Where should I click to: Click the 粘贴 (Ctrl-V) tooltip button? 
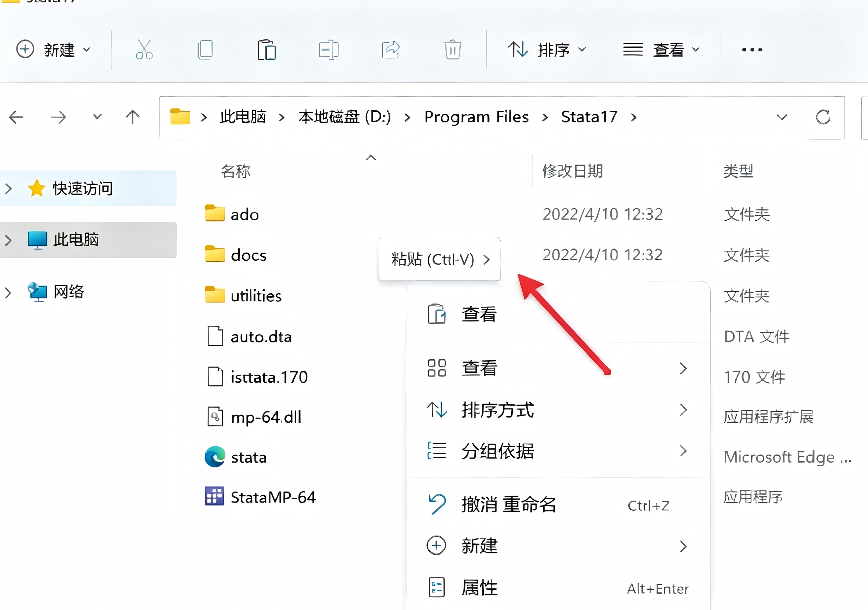[439, 259]
